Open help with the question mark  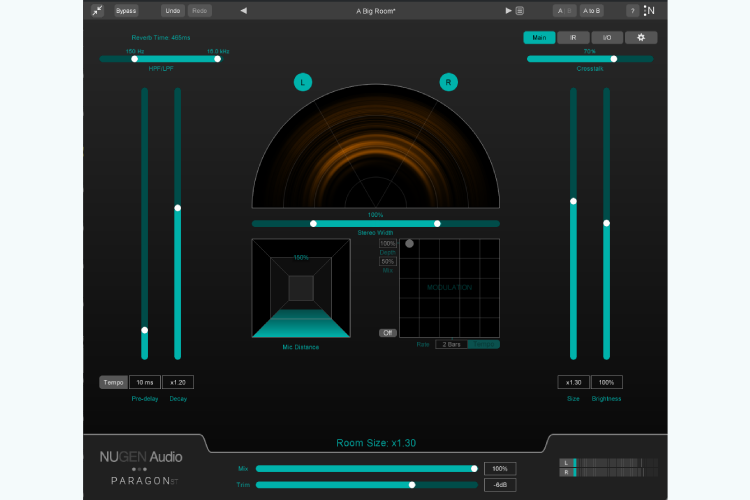(632, 11)
